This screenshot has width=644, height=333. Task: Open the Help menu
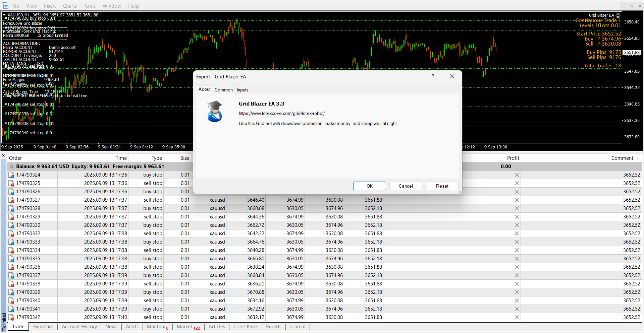coord(133,6)
